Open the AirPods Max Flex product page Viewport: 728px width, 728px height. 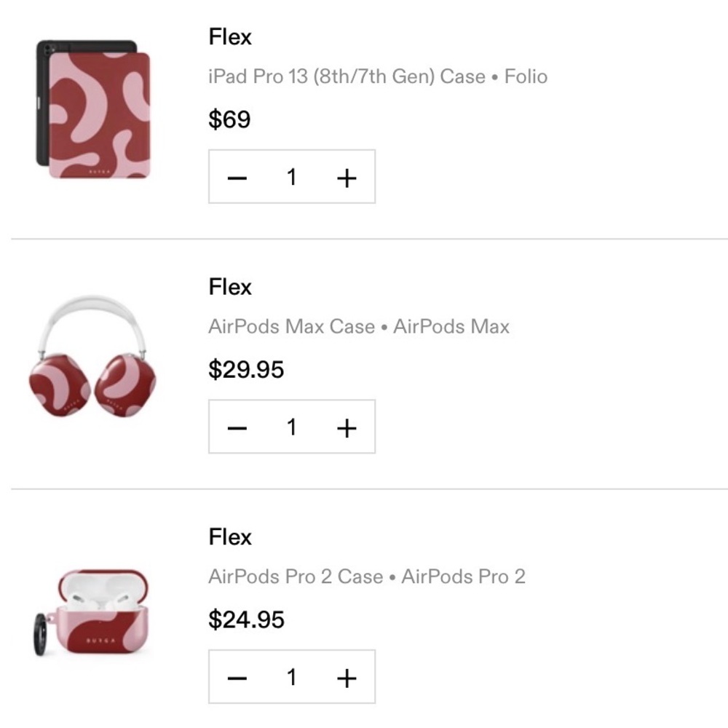click(x=229, y=287)
